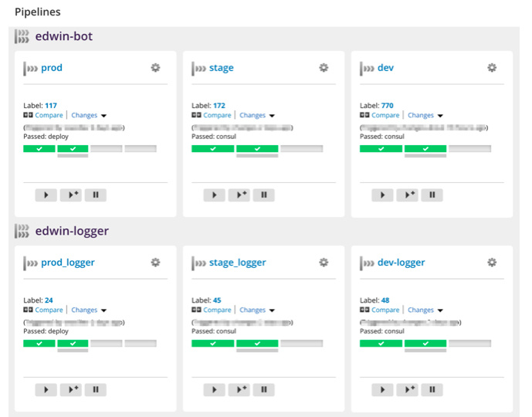Viewport: 532px width, 417px height.
Task: Open the dev-logger pipeline name link
Action: (401, 263)
